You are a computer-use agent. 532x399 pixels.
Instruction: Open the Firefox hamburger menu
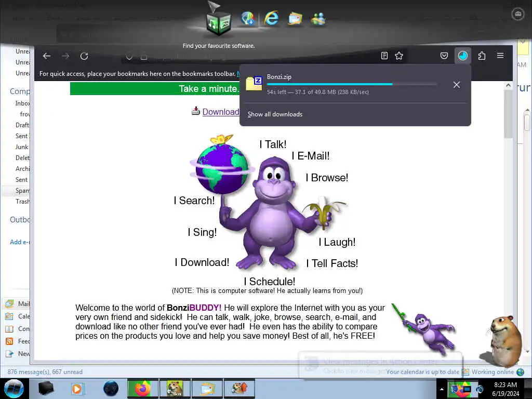tap(500, 55)
